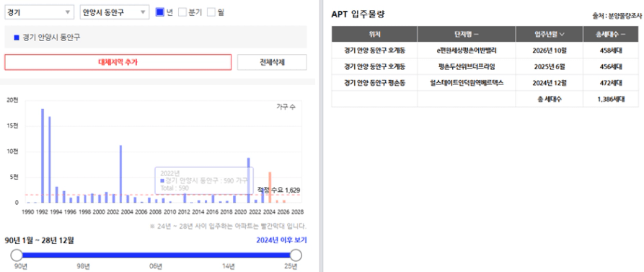Enable the 분기 quarterly checkbox

click(182, 12)
